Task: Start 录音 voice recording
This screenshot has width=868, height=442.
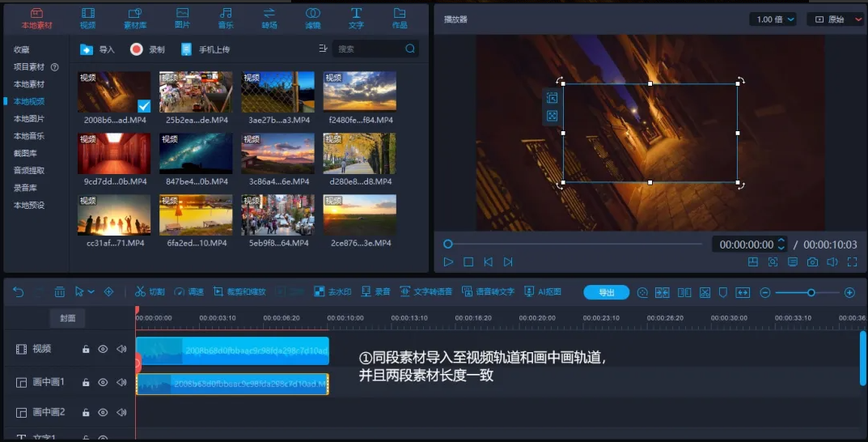Action: 376,292
